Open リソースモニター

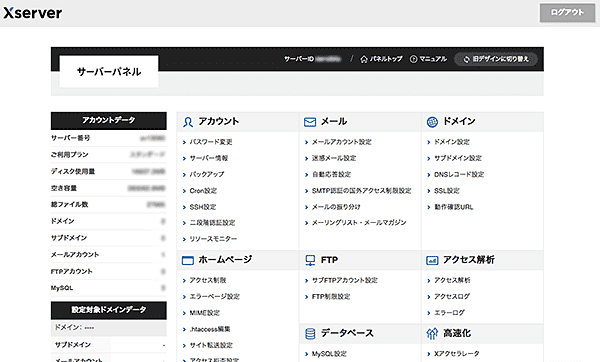point(213,239)
